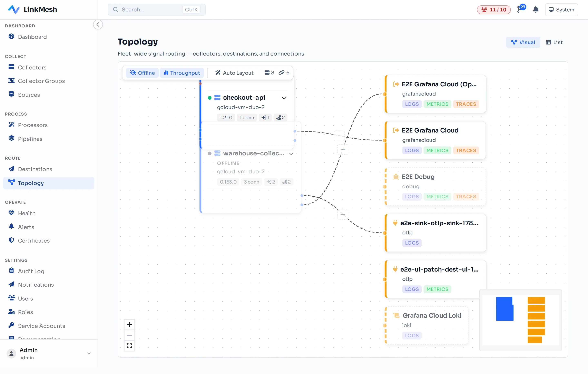Click the Users group icon
The image size is (588, 374).
[11, 298]
